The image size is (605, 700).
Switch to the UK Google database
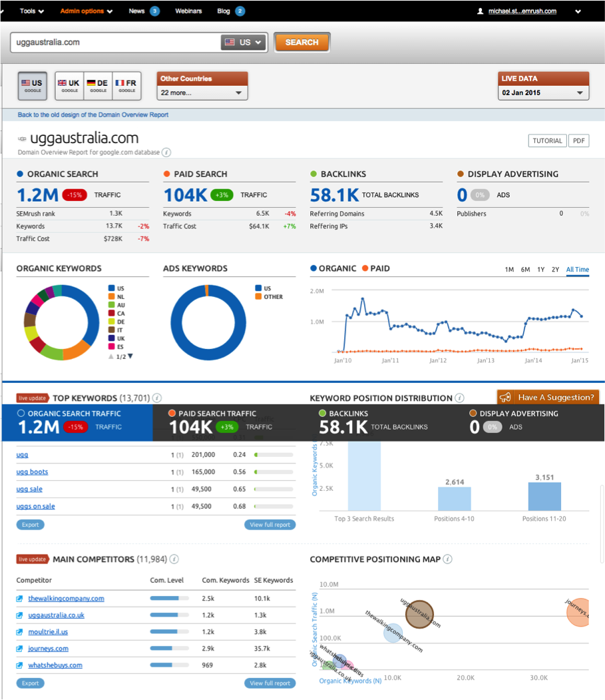tap(69, 86)
